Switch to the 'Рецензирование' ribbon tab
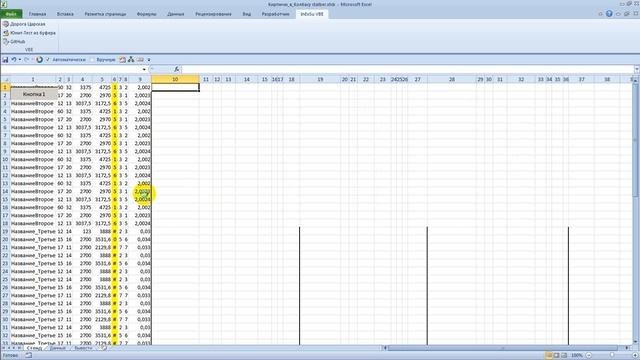This screenshot has width=640, height=360. (213, 14)
